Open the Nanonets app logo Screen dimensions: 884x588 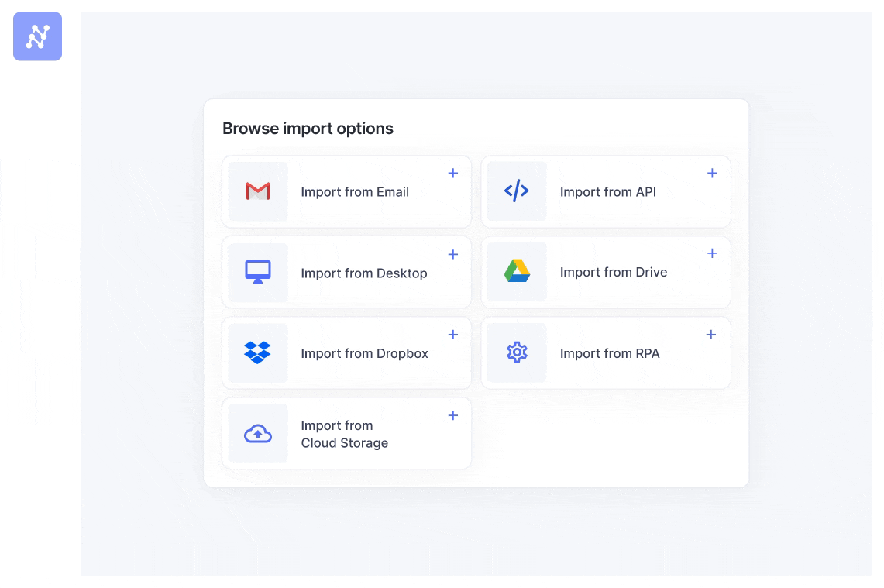point(37,36)
